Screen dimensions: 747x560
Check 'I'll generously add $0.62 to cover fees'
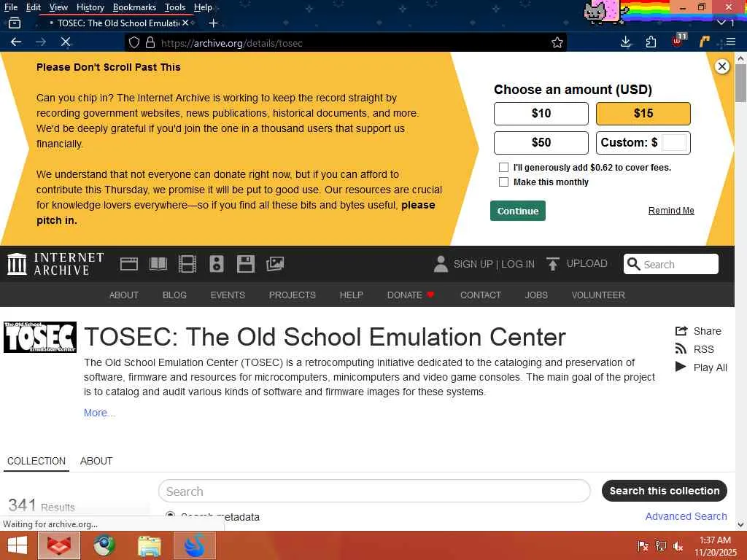click(503, 167)
